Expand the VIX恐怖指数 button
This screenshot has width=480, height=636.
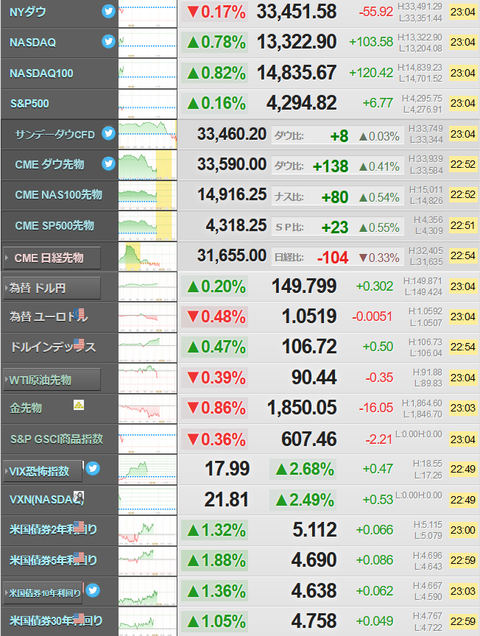[43, 471]
